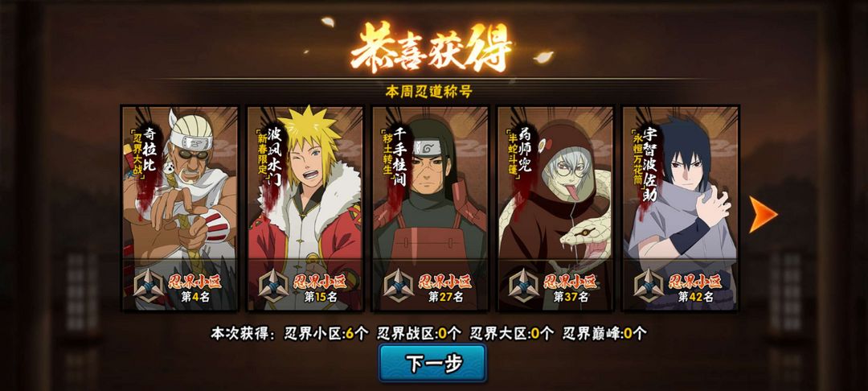Click the 下一步 button

[432, 364]
